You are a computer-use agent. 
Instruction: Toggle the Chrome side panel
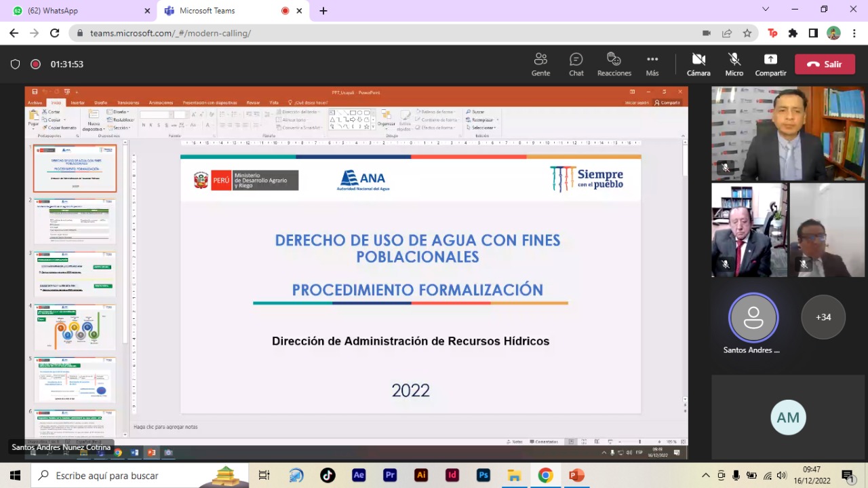(813, 33)
